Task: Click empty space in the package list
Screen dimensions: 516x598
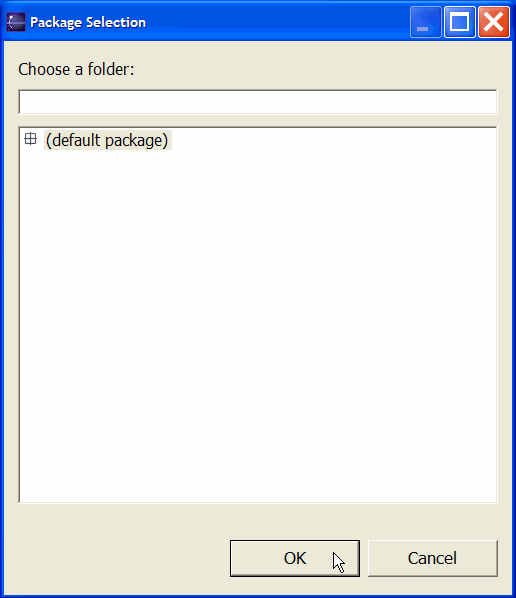Action: click(x=258, y=324)
